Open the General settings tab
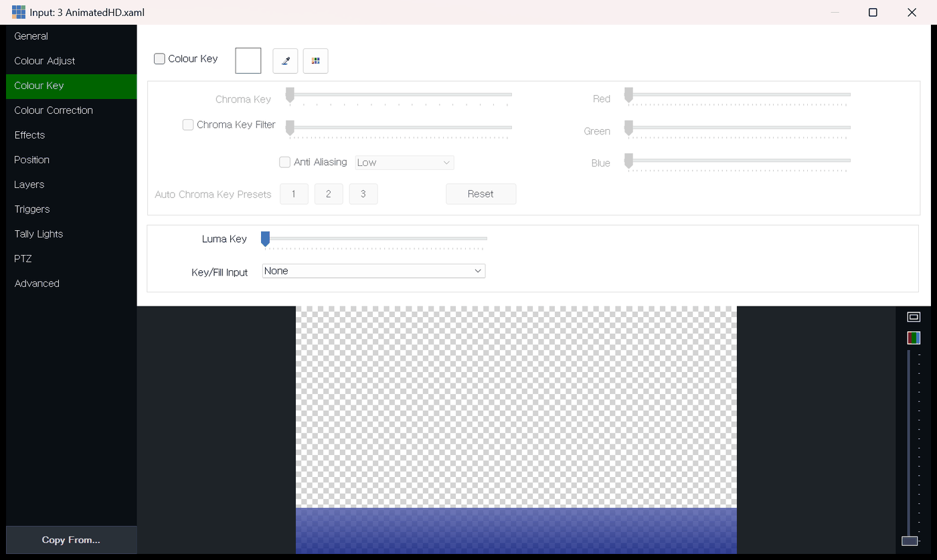This screenshot has height=560, width=937. [72, 36]
